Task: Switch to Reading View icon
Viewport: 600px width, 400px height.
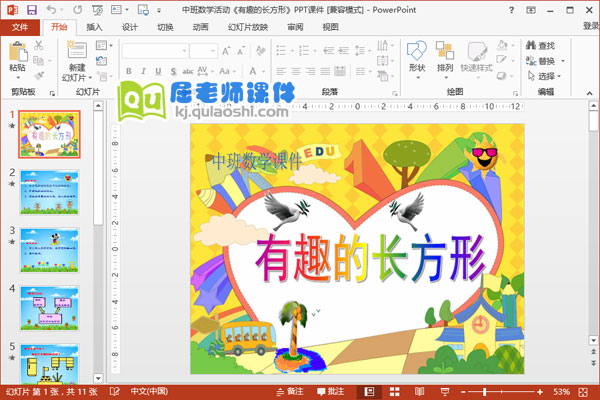Action: click(420, 392)
